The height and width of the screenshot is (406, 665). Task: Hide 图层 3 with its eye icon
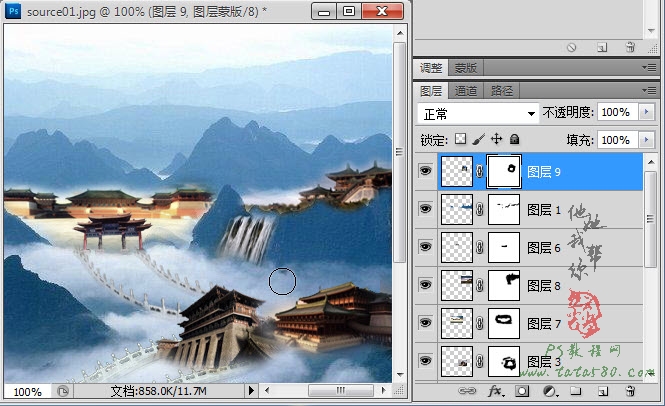pos(425,361)
